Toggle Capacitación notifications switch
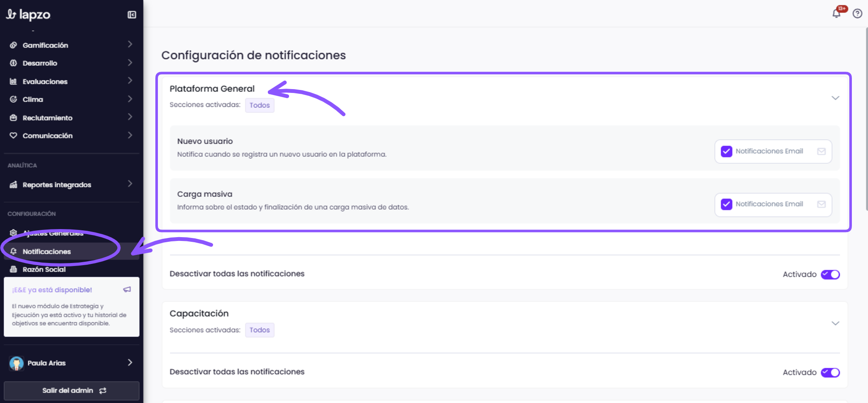Screen dimensions: 868x403 pos(830,372)
